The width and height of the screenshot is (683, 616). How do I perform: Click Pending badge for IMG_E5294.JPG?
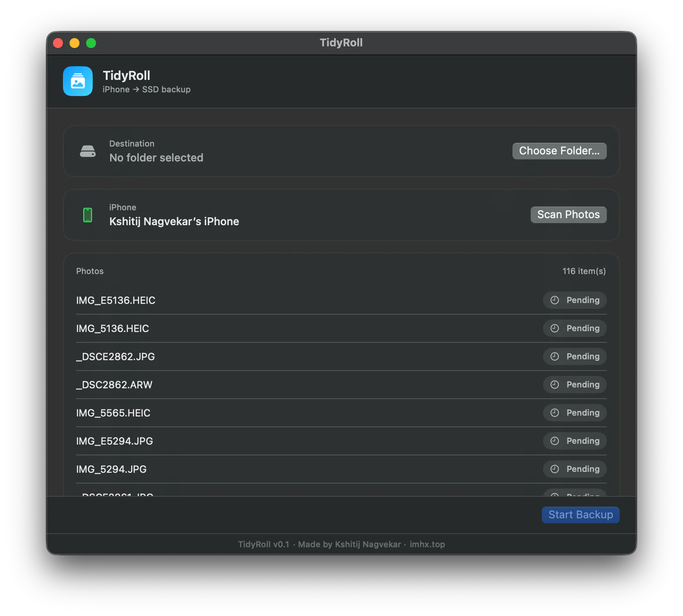575,441
